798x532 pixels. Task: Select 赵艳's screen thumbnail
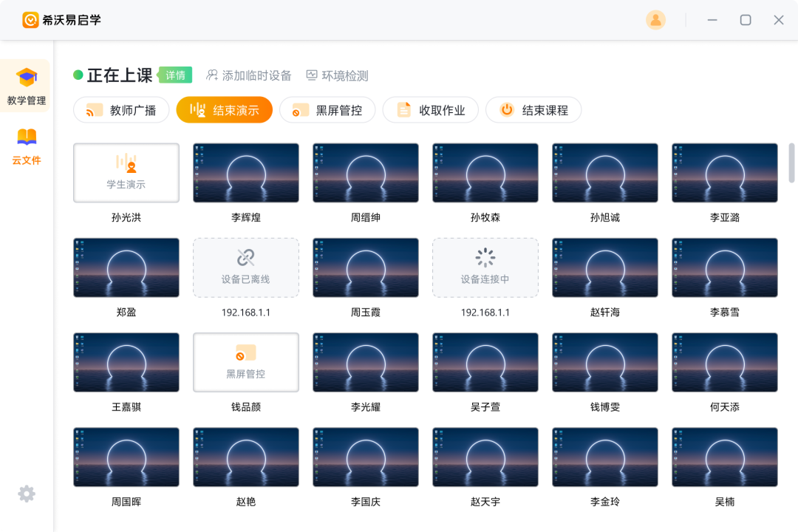point(246,457)
